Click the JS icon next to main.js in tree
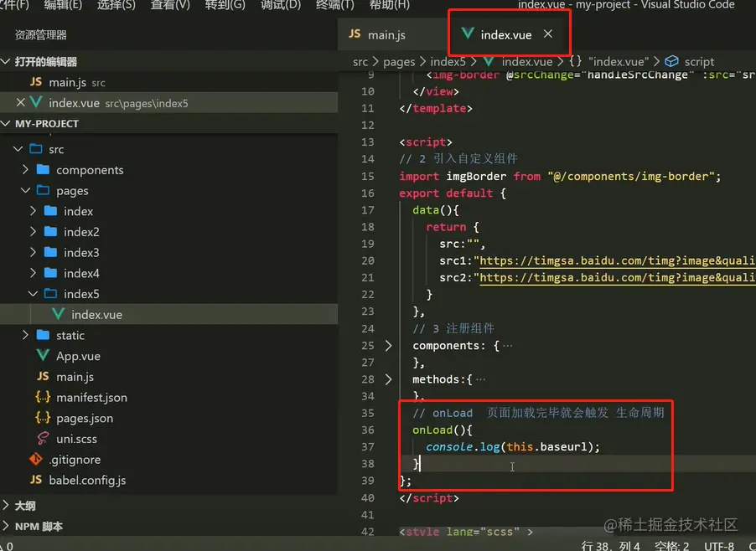This screenshot has height=551, width=756. click(43, 376)
